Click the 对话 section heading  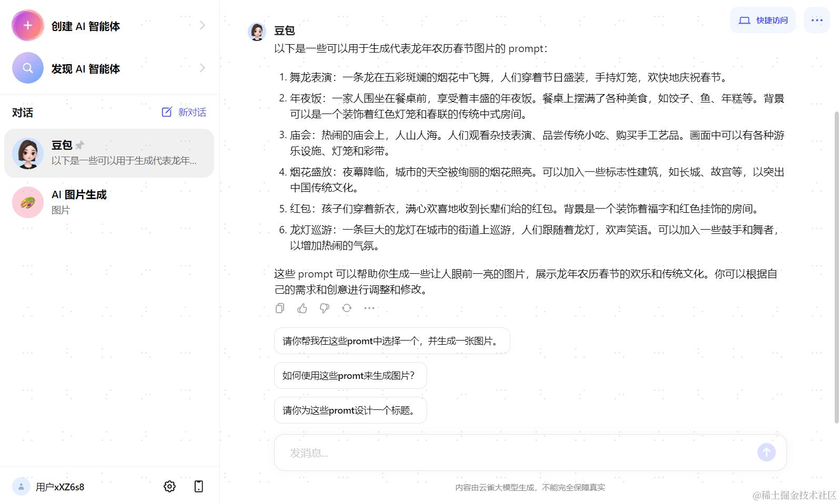(x=23, y=112)
